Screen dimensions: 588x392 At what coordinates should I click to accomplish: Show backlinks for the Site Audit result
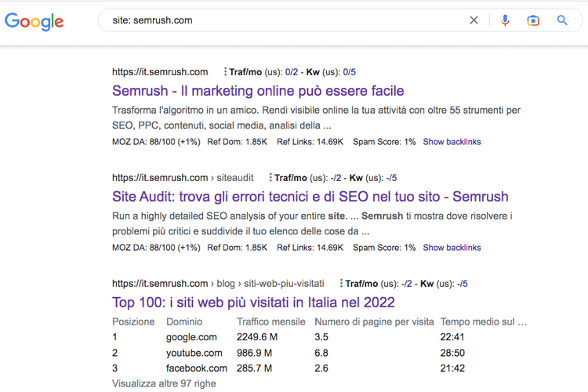pyautogui.click(x=452, y=248)
